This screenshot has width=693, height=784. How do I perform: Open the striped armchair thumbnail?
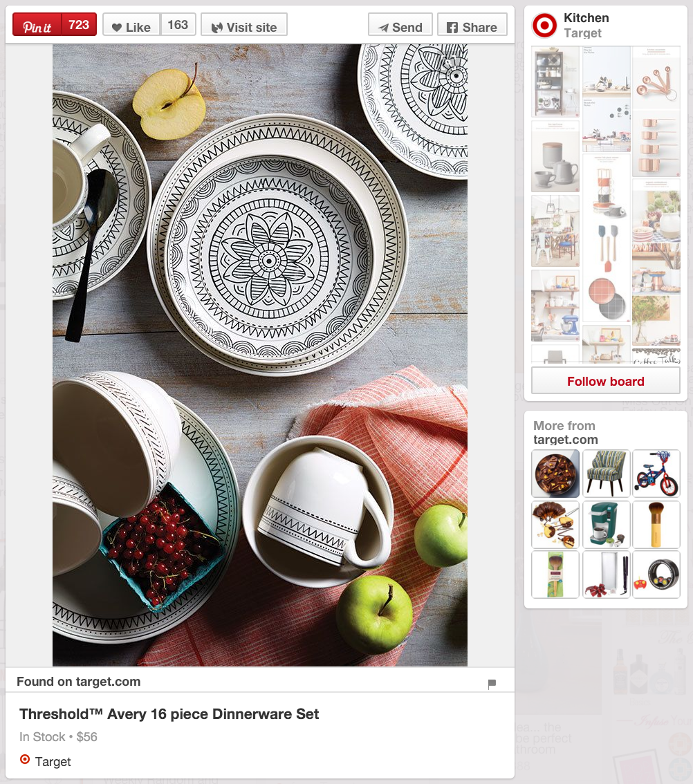coord(606,473)
